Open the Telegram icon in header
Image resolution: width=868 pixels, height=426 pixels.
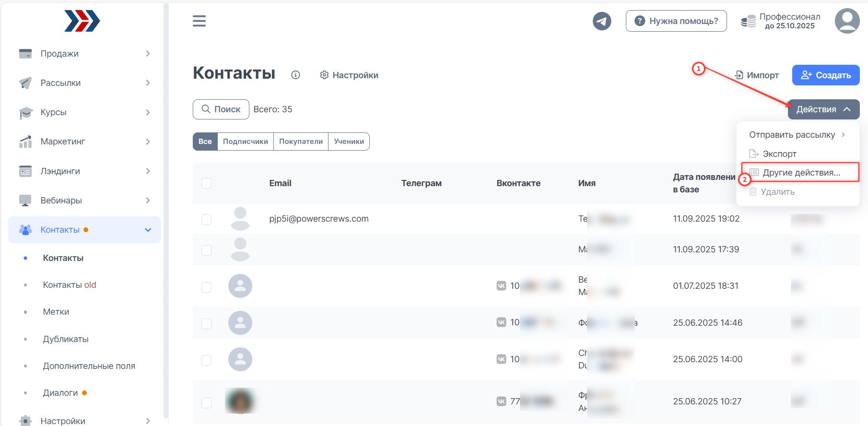602,21
